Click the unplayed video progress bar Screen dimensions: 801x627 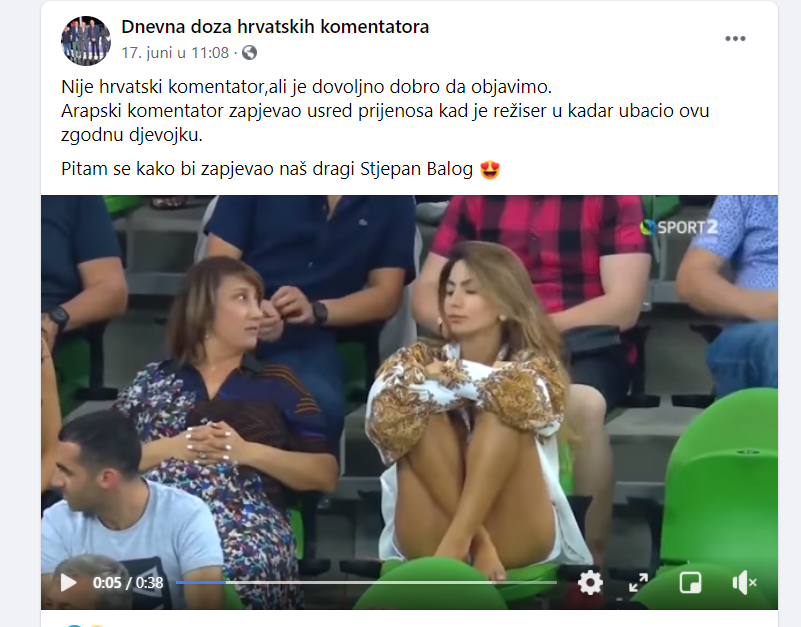click(391, 583)
